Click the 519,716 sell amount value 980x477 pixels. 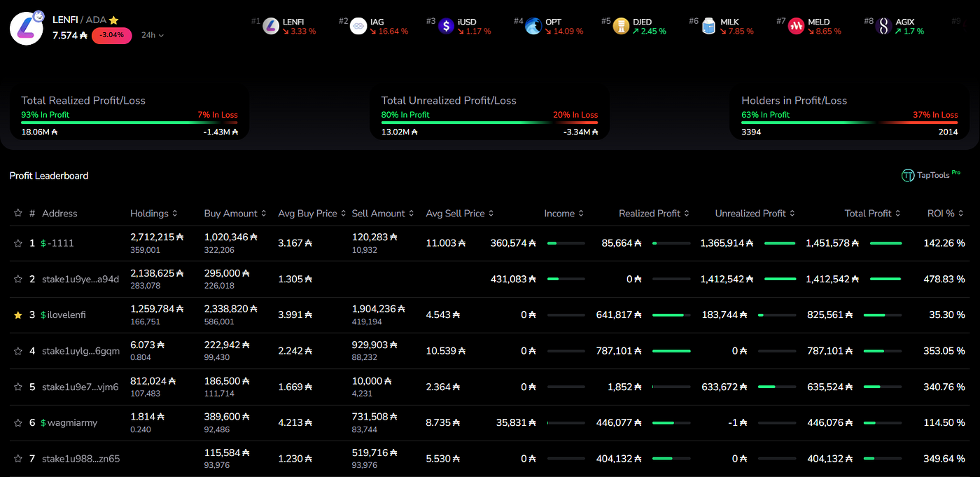click(375, 453)
